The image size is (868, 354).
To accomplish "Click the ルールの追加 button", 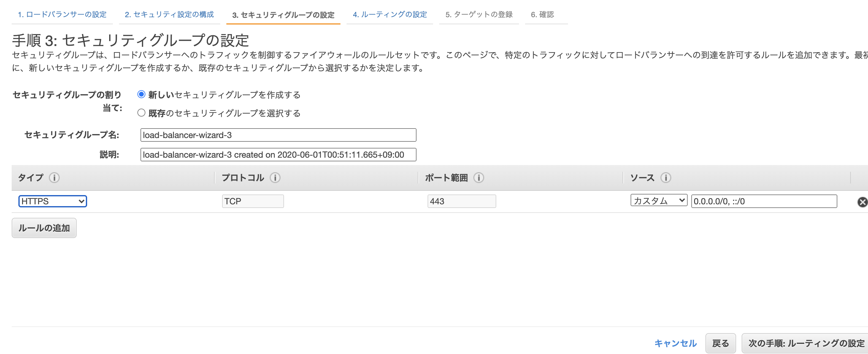I will pos(44,228).
